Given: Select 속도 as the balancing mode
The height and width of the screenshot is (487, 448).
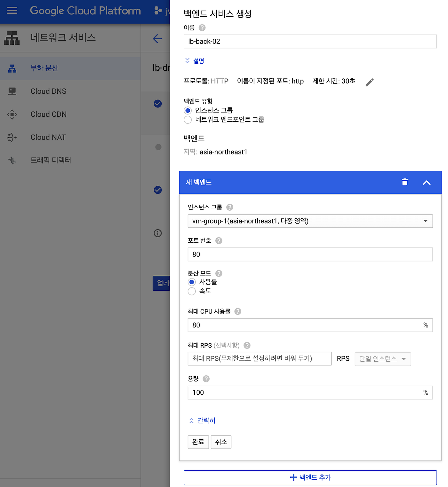Looking at the screenshot, I should click(x=192, y=291).
